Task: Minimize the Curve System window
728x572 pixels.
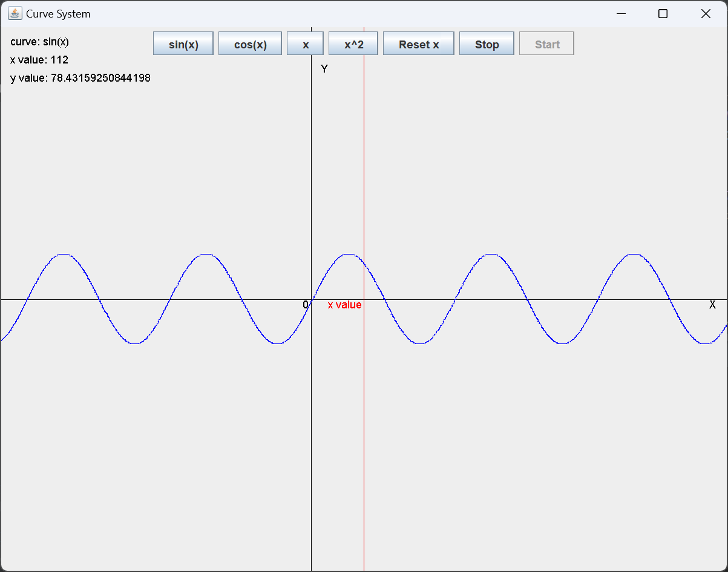Action: point(620,14)
